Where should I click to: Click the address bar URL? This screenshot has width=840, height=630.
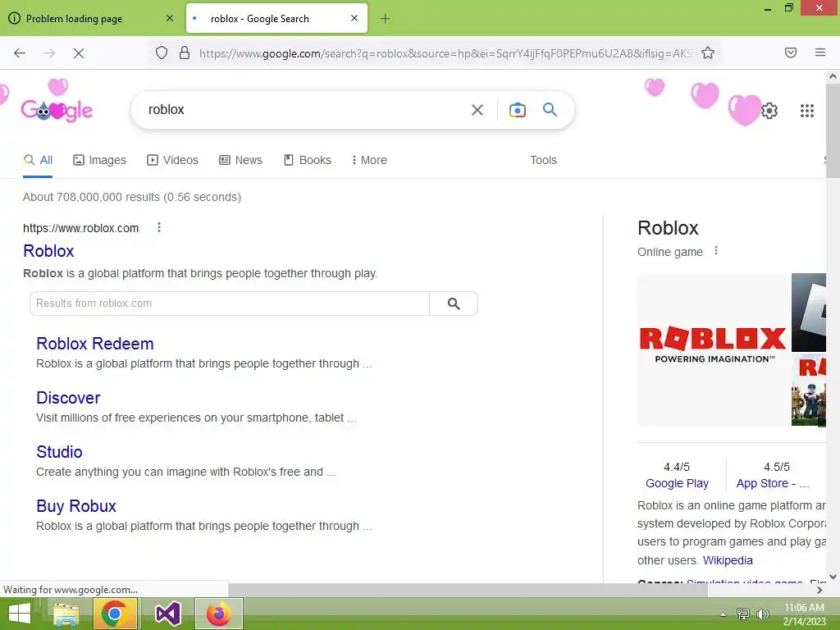coord(445,53)
